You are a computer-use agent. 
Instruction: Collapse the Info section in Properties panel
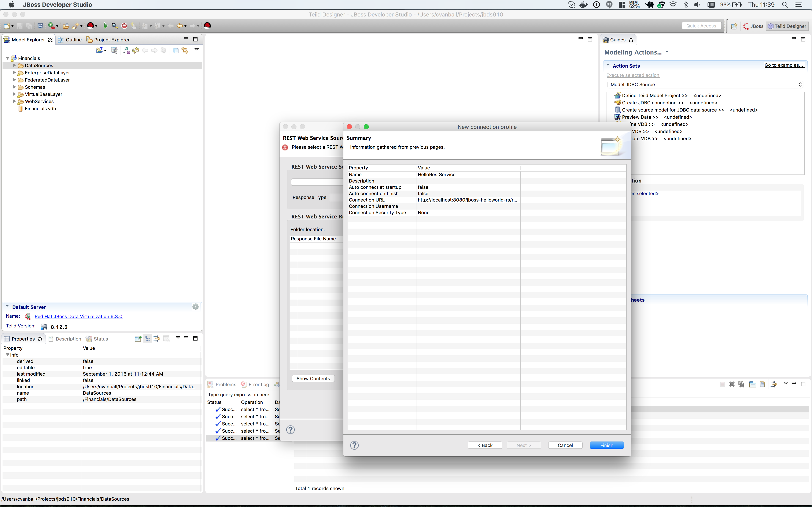[7, 354]
